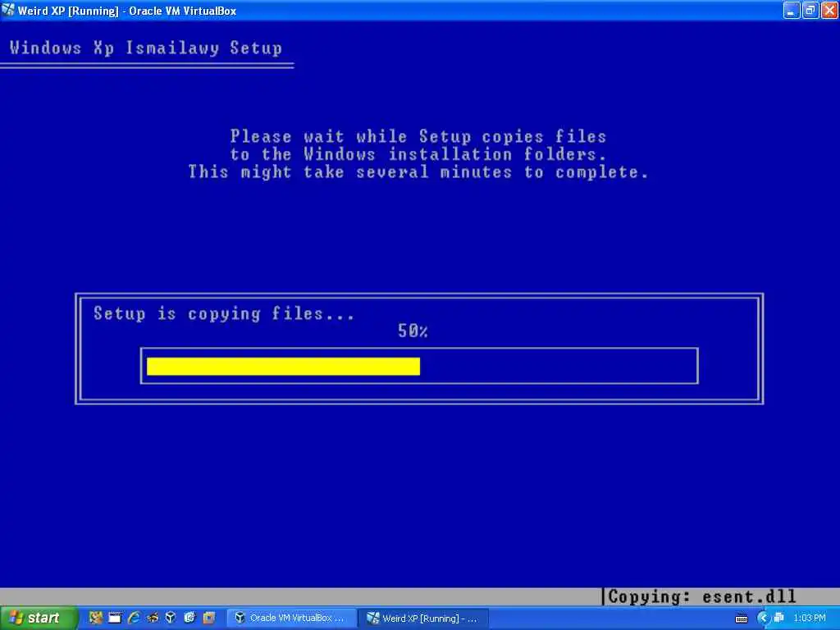Click 'Windows Xp Ismailawy Setup' heading
The image size is (840, 630).
pos(146,48)
